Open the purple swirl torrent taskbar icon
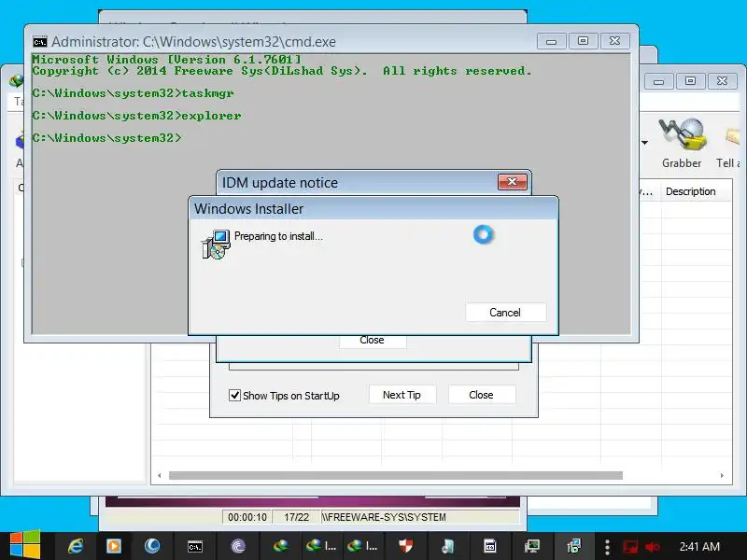 [238, 546]
